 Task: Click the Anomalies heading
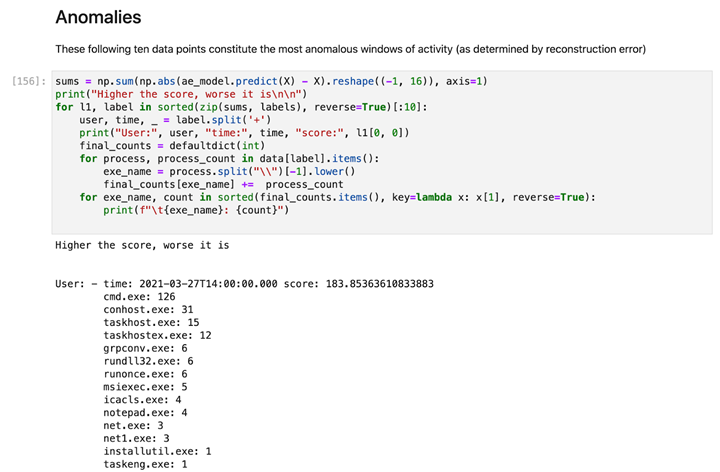(98, 17)
